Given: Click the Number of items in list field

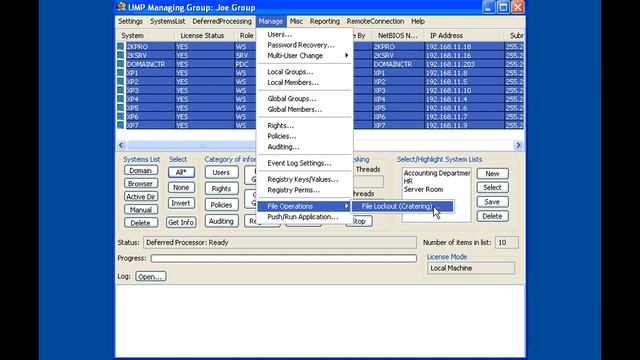Looking at the screenshot, I should click(x=507, y=242).
